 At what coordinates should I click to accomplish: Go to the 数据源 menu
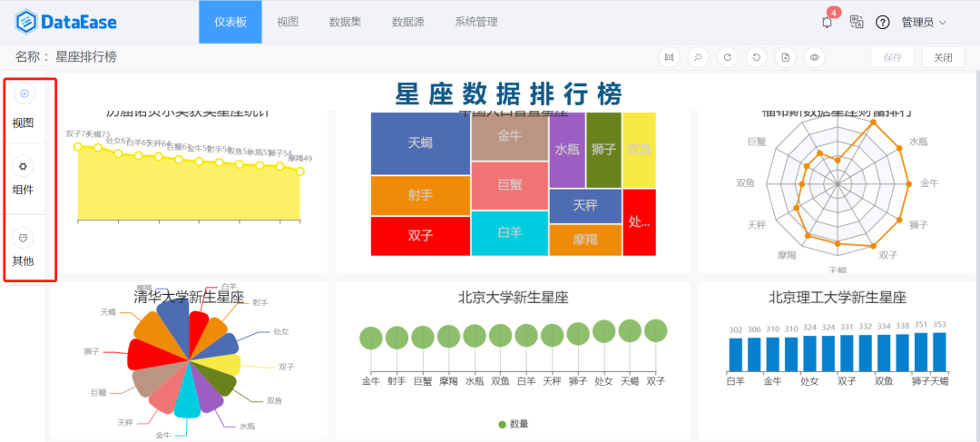click(x=408, y=22)
